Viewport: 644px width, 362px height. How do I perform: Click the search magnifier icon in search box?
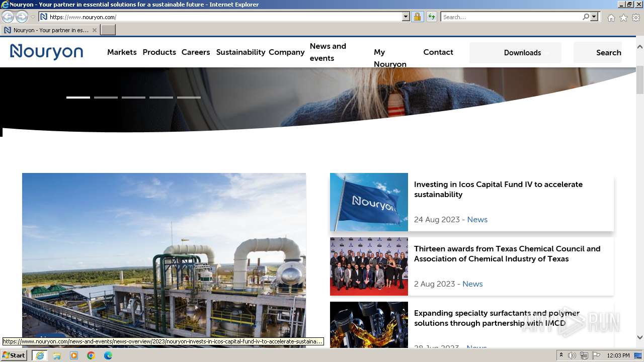click(586, 17)
